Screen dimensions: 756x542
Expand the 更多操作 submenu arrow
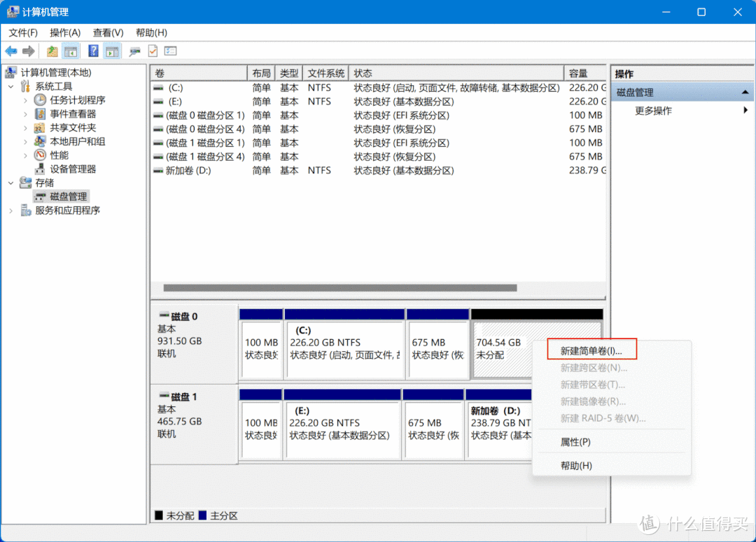744,110
